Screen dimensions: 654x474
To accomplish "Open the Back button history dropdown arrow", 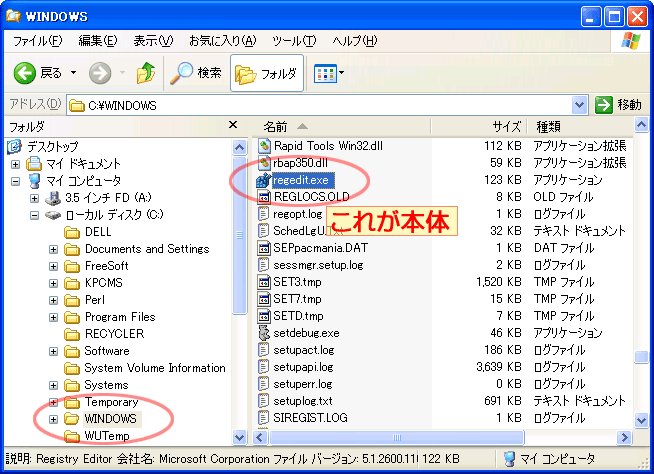I will [73, 73].
